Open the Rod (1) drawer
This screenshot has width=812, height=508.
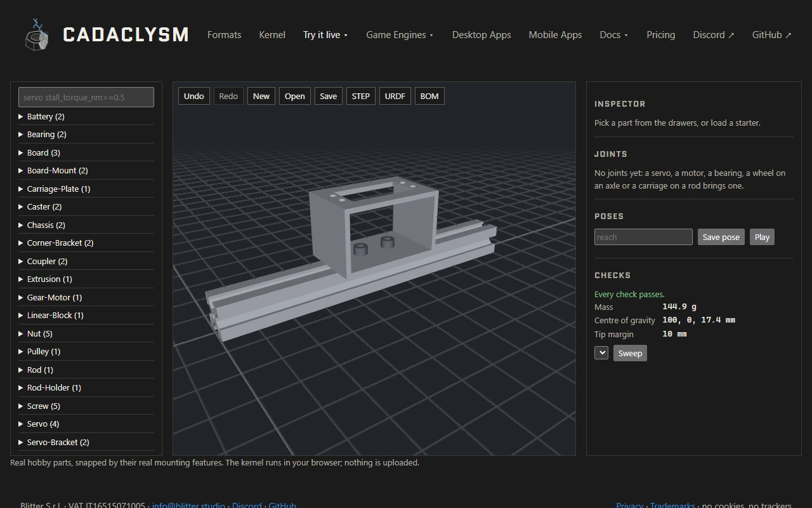click(x=86, y=370)
